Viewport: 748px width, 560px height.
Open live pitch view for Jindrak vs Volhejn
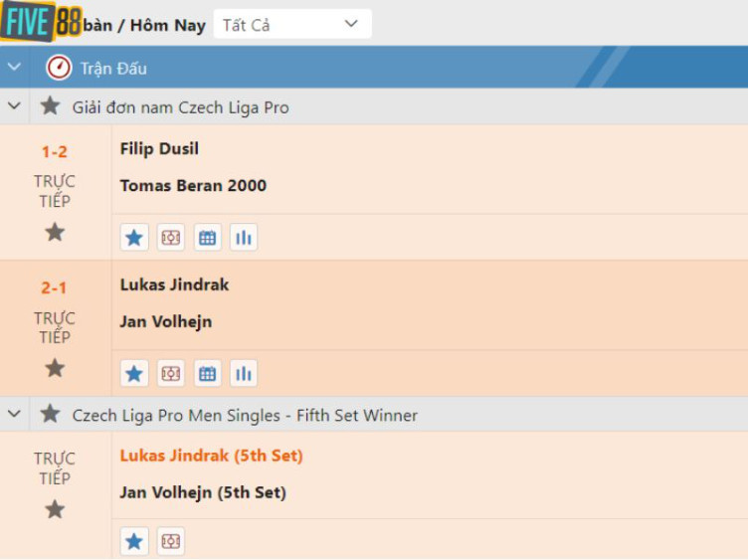(171, 374)
